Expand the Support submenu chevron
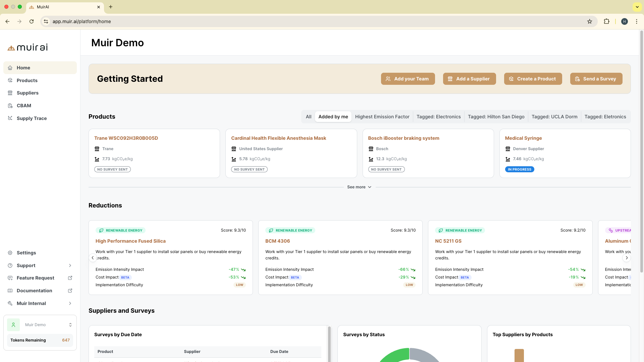This screenshot has width=644, height=362. 70,265
